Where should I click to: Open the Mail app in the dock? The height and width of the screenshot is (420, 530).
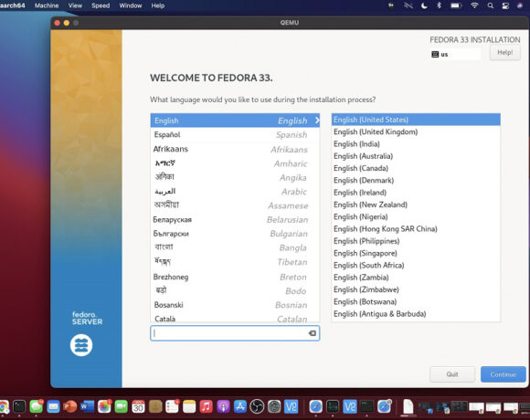pyautogui.click(x=53, y=406)
